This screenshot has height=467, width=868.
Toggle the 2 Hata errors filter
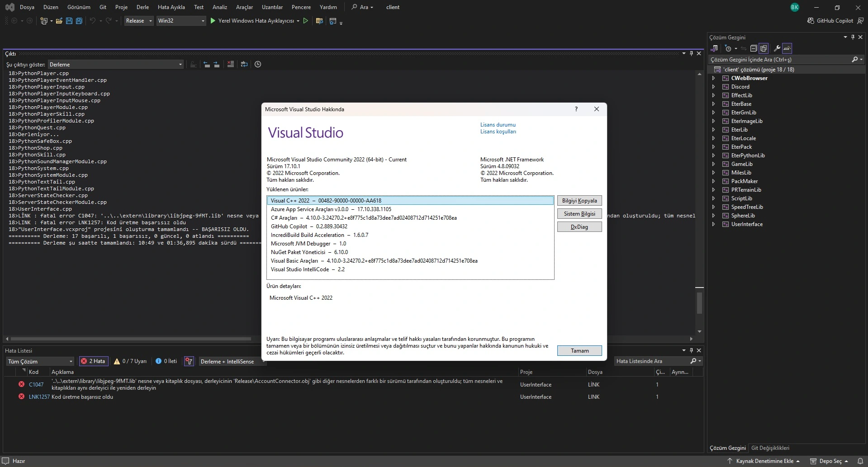coord(93,361)
